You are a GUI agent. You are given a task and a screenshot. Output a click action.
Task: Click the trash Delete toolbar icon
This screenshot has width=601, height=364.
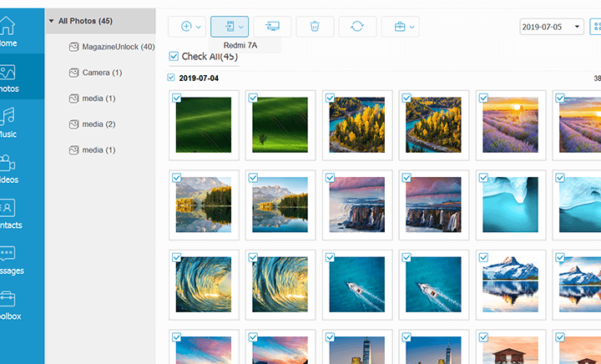[x=315, y=27]
